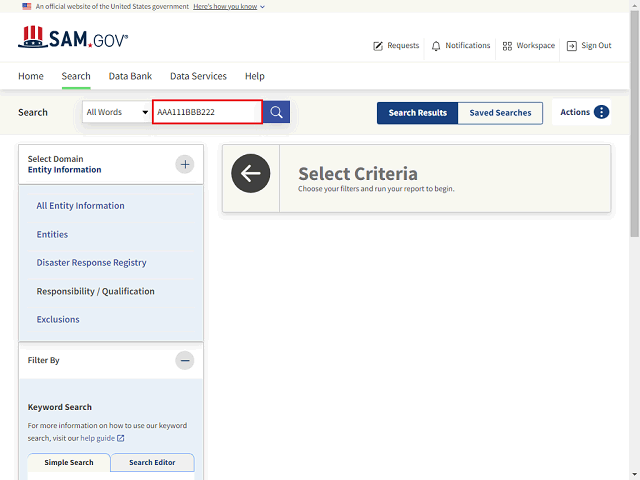640x480 pixels.
Task: Open Disaster Response Registry link
Action: coord(91,262)
